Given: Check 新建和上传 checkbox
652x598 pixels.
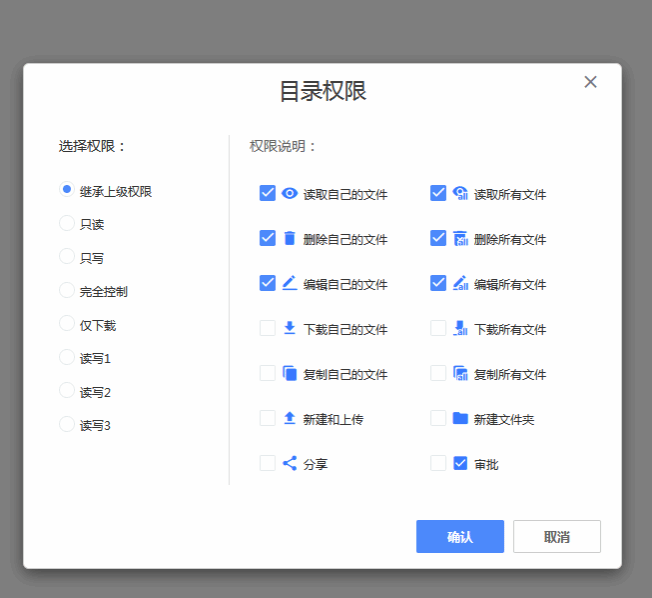Looking at the screenshot, I should [267, 418].
